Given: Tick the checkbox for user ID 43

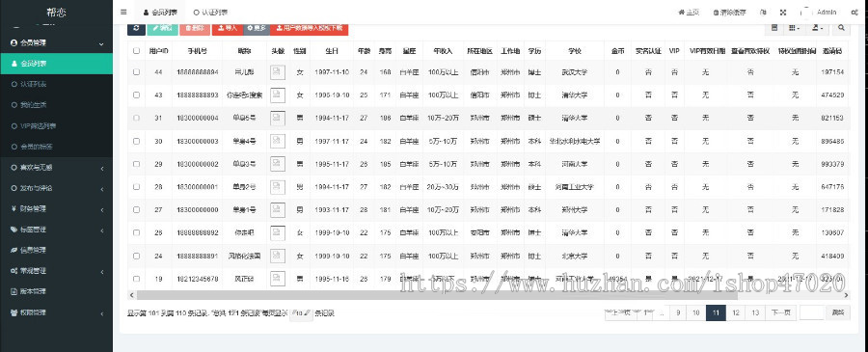Looking at the screenshot, I should click(x=136, y=95).
